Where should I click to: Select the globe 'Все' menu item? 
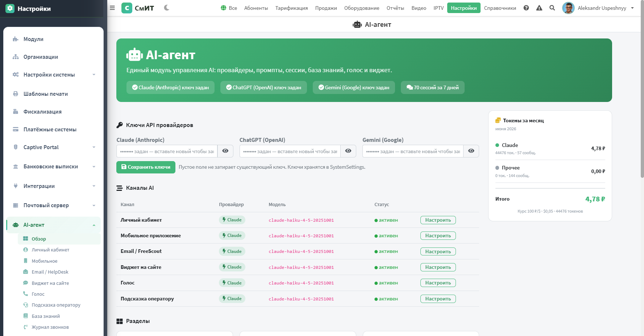[229, 8]
